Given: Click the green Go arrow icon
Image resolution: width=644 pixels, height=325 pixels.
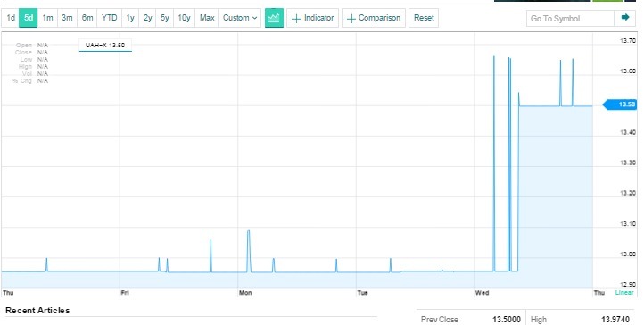Looking at the screenshot, I should [625, 17].
